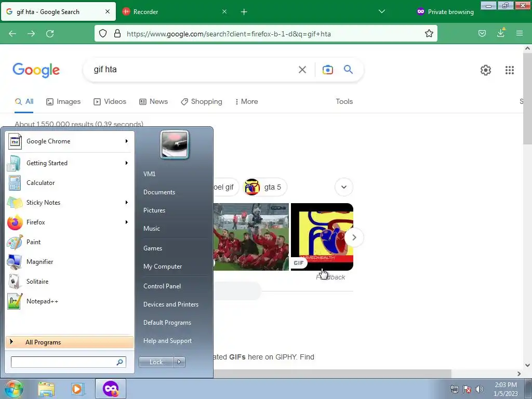This screenshot has height=399, width=532.
Task: Click Firefox private browsing taskbar button
Action: [x=111, y=389]
